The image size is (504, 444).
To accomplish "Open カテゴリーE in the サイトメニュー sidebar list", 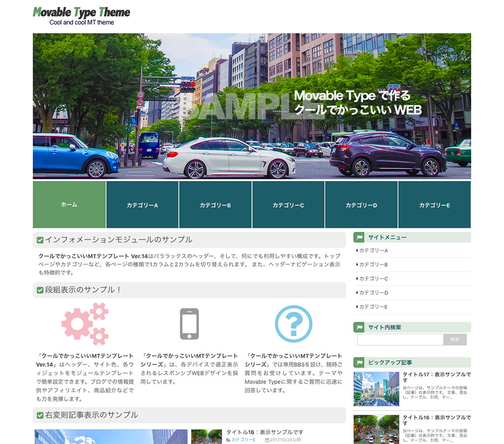I will click(373, 307).
